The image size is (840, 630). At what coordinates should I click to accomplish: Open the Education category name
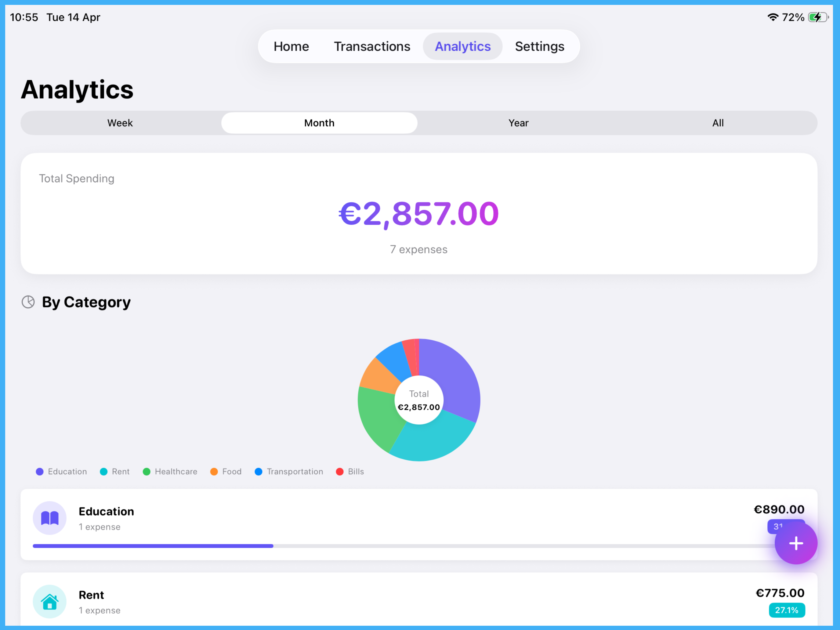[x=106, y=512]
